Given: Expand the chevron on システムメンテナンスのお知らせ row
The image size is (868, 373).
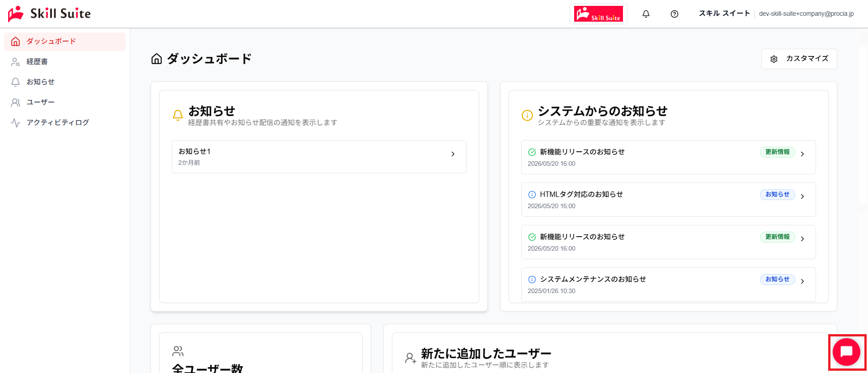Looking at the screenshot, I should 802,281.
